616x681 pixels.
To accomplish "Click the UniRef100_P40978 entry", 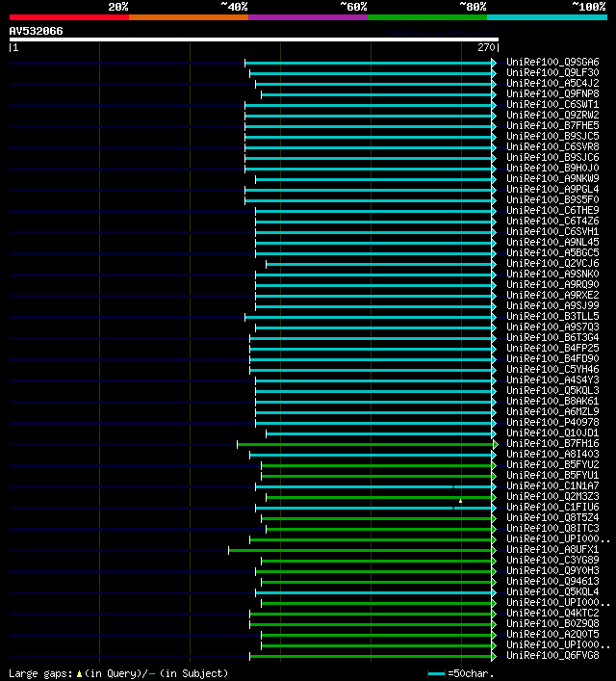I will pos(552,422).
